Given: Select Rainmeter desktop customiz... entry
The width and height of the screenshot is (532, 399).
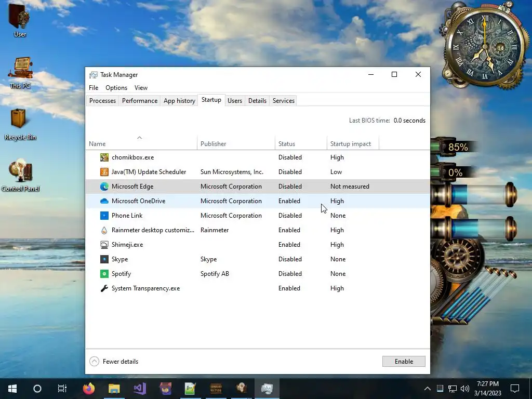Looking at the screenshot, I should click(x=153, y=230).
